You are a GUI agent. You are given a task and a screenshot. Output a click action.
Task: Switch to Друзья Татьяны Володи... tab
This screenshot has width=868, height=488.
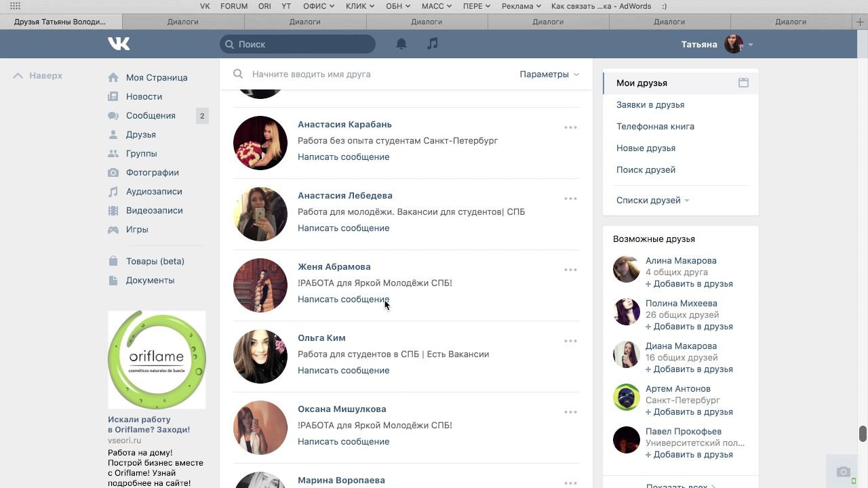60,22
